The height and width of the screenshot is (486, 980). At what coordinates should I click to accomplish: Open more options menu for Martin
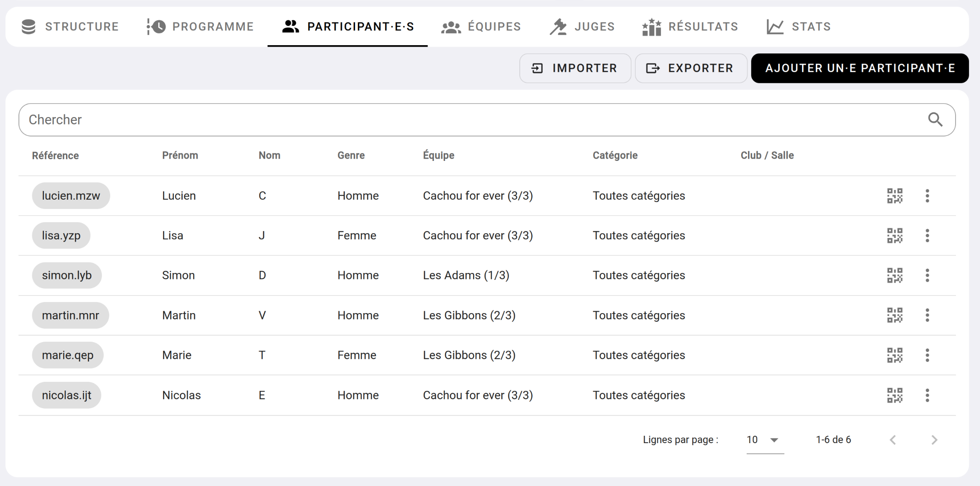pos(927,315)
